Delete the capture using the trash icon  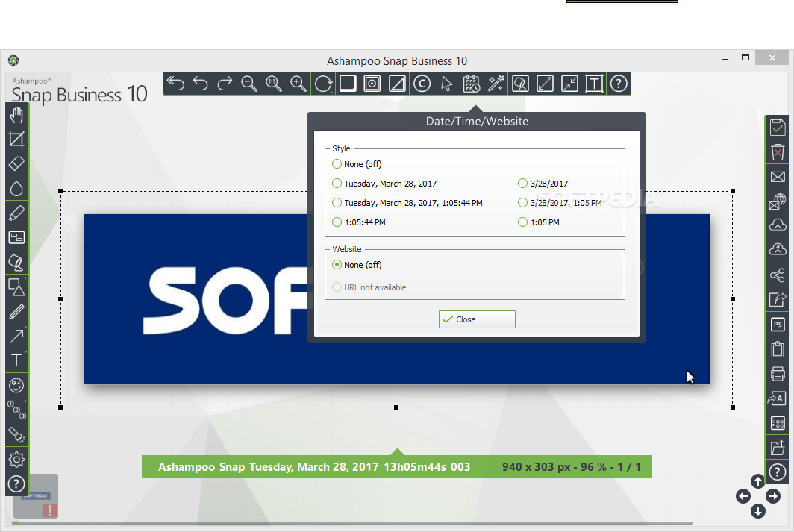click(778, 152)
